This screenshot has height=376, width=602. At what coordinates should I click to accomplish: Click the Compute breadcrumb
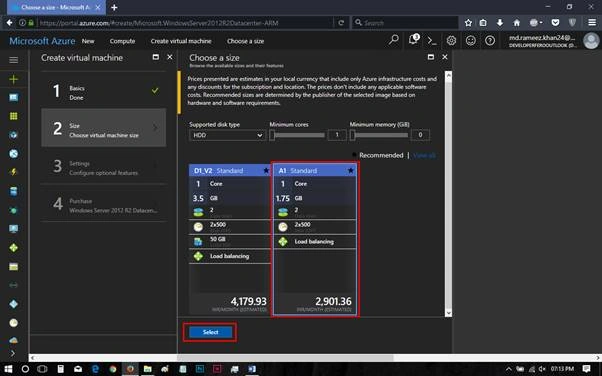(122, 41)
